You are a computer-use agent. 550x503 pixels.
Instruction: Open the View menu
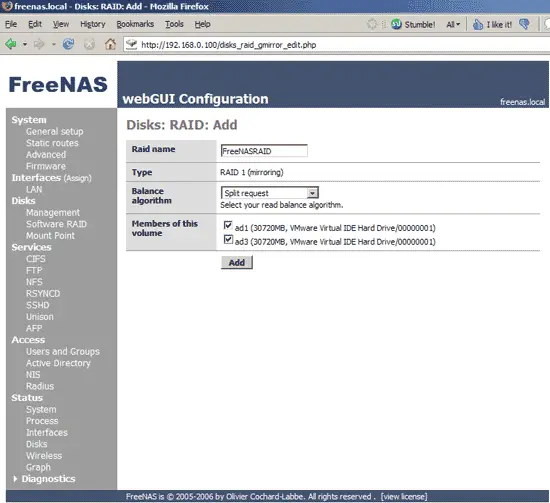coord(61,24)
